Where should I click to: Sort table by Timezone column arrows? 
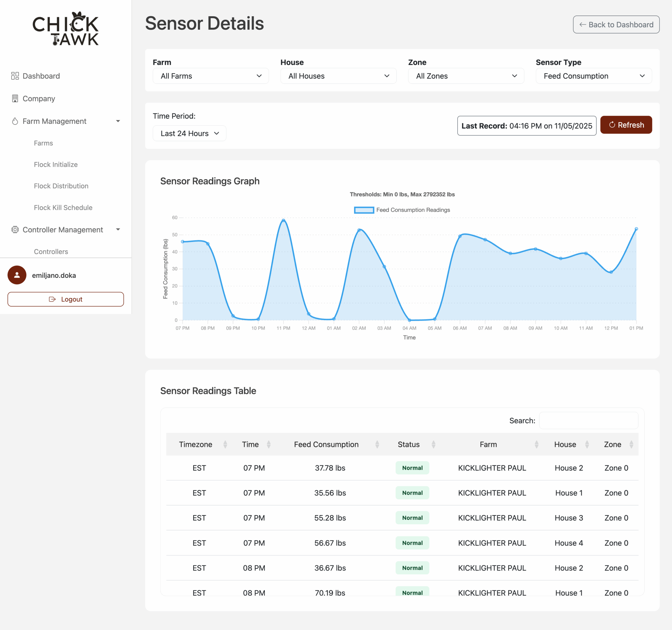225,445
